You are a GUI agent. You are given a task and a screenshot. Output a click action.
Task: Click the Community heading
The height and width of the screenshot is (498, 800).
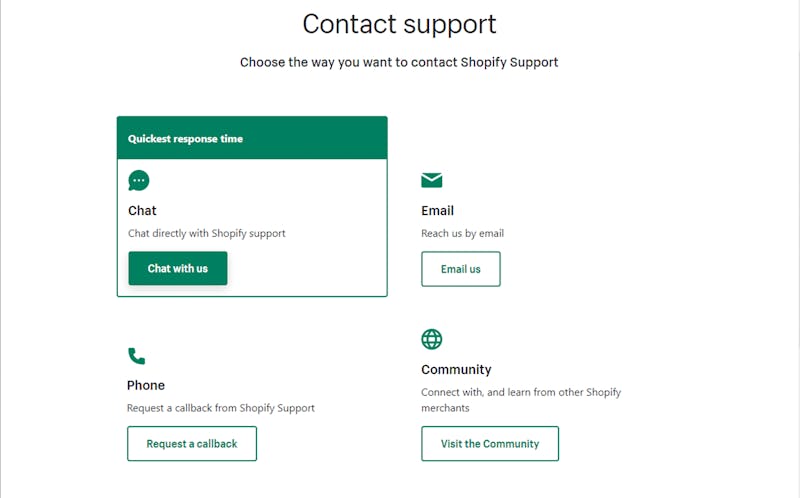point(456,369)
